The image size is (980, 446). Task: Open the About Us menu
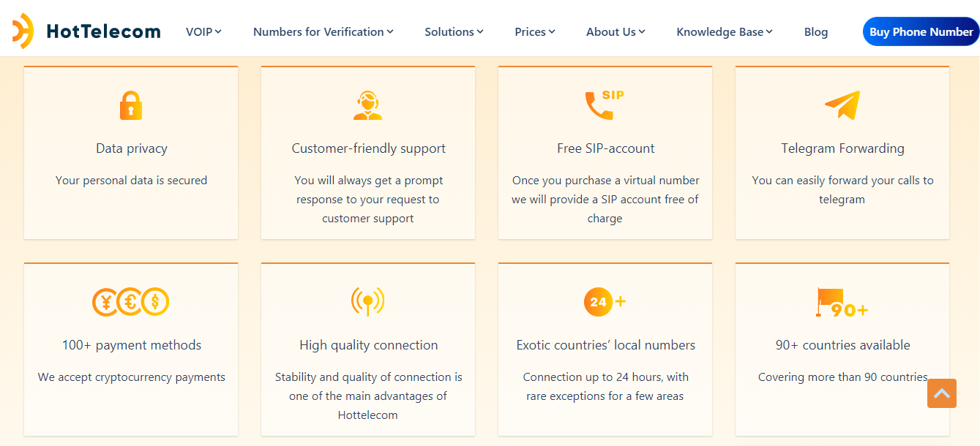[x=615, y=31]
